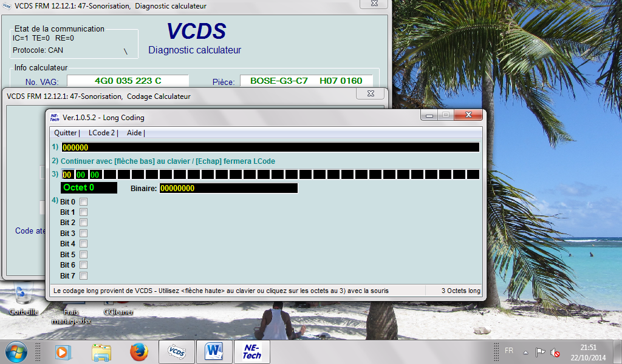This screenshot has height=364, width=622.
Task: Open the Corbeille desktop icon
Action: click(24, 297)
